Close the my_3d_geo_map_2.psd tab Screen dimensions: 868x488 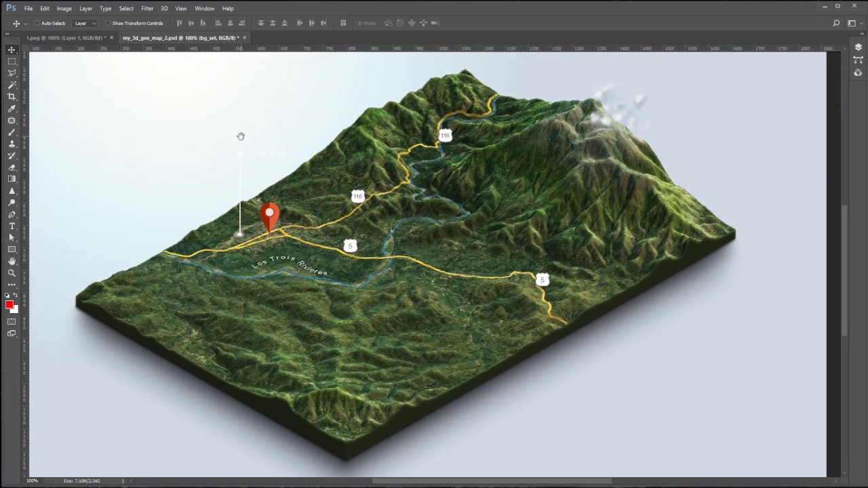(x=244, y=38)
